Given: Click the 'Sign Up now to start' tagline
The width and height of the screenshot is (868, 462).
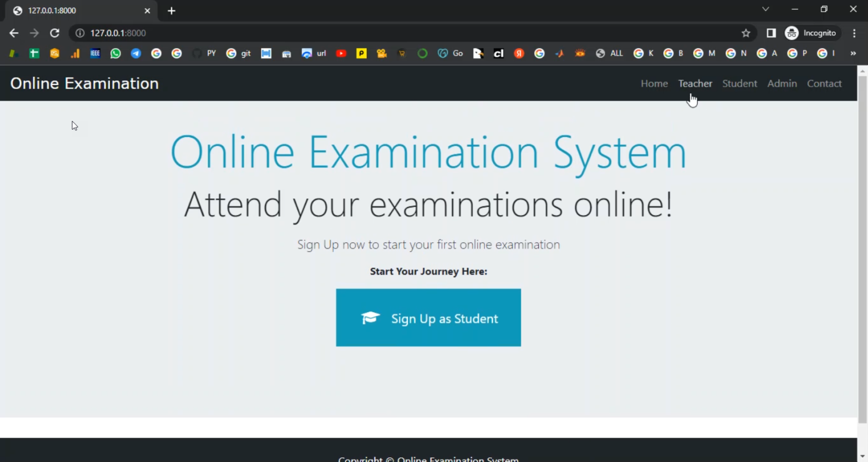Looking at the screenshot, I should (x=429, y=245).
